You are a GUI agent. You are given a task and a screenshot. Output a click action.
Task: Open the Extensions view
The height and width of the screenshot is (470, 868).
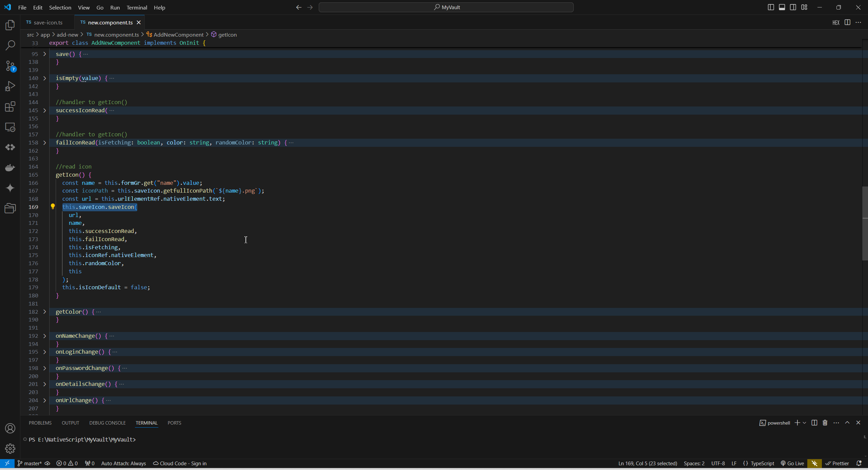pyautogui.click(x=10, y=106)
